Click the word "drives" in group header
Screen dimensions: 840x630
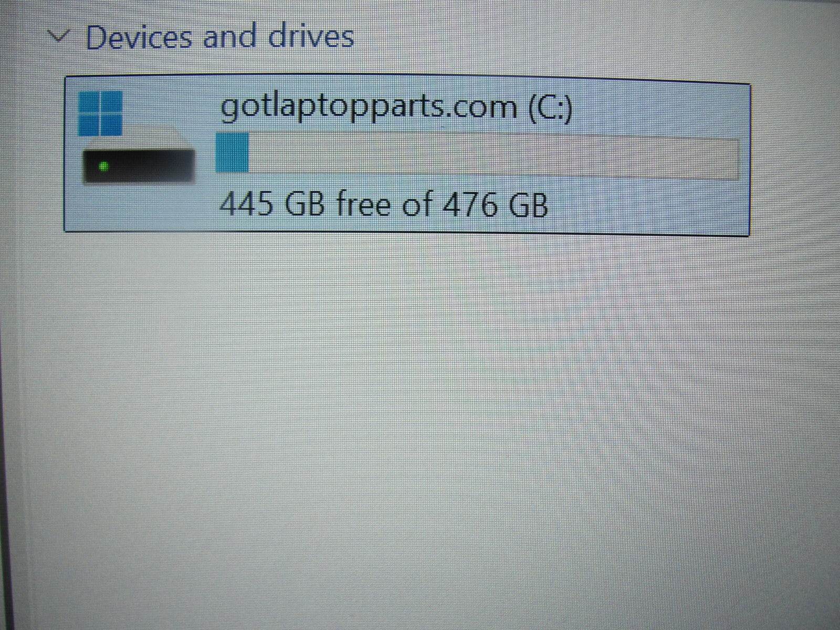[x=311, y=36]
